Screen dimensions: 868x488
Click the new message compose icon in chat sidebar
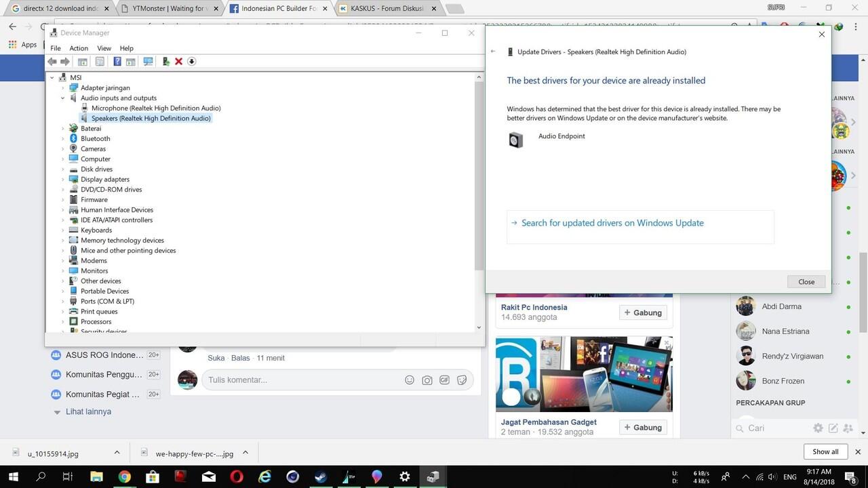tap(833, 428)
